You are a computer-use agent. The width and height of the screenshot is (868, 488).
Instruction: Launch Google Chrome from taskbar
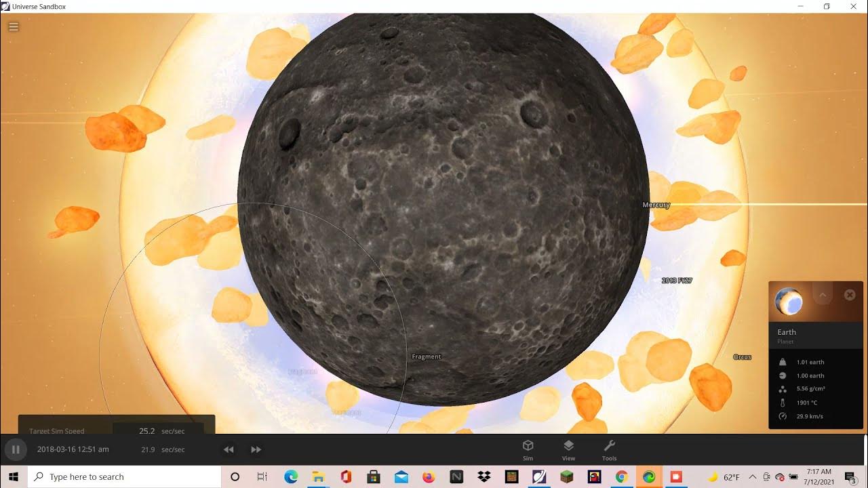tap(621, 476)
